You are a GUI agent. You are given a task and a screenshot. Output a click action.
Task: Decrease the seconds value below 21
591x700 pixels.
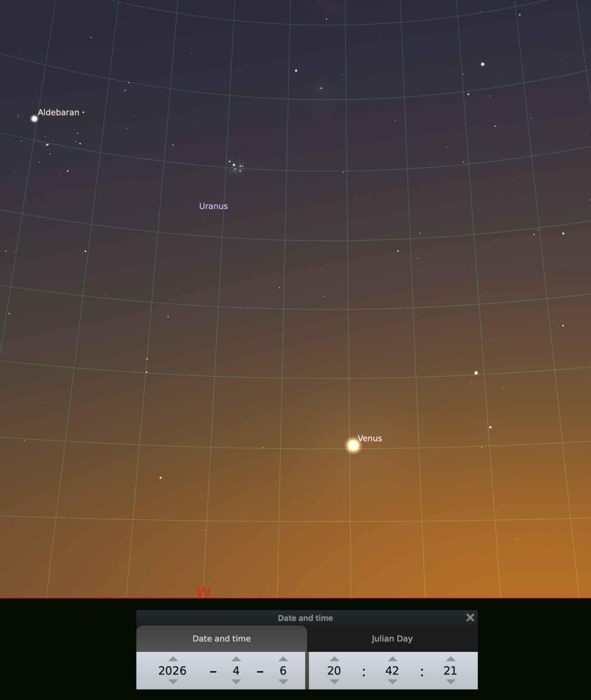451,682
